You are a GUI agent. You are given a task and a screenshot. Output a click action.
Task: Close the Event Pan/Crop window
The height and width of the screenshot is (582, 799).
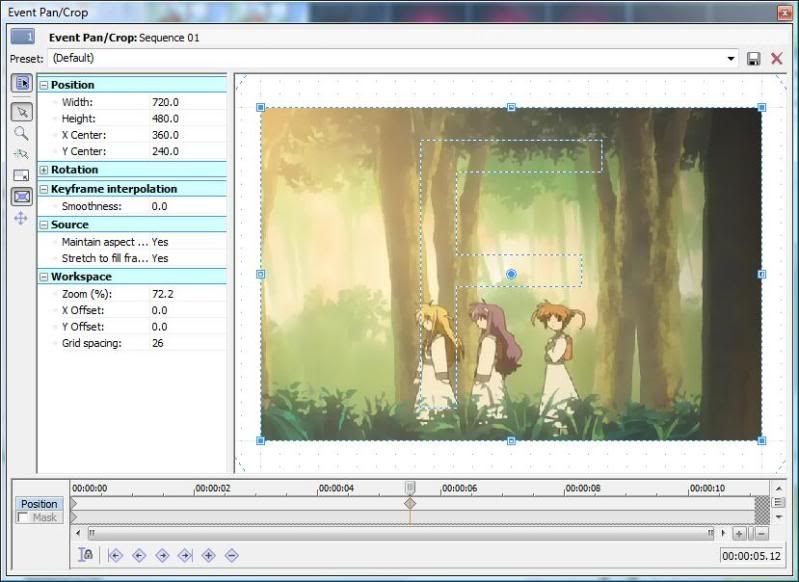(x=784, y=12)
